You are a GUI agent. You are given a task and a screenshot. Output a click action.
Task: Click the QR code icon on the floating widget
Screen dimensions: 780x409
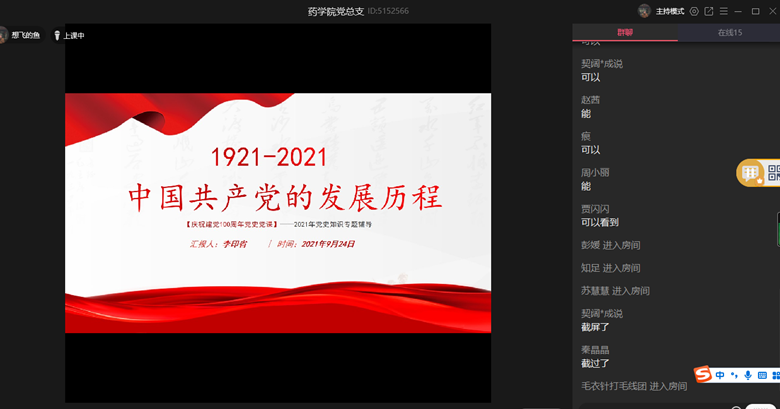[x=773, y=173]
